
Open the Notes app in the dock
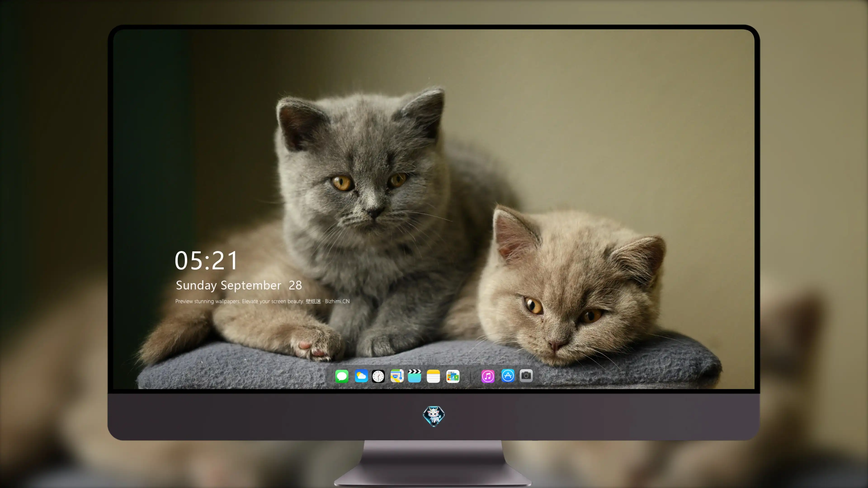(433, 376)
